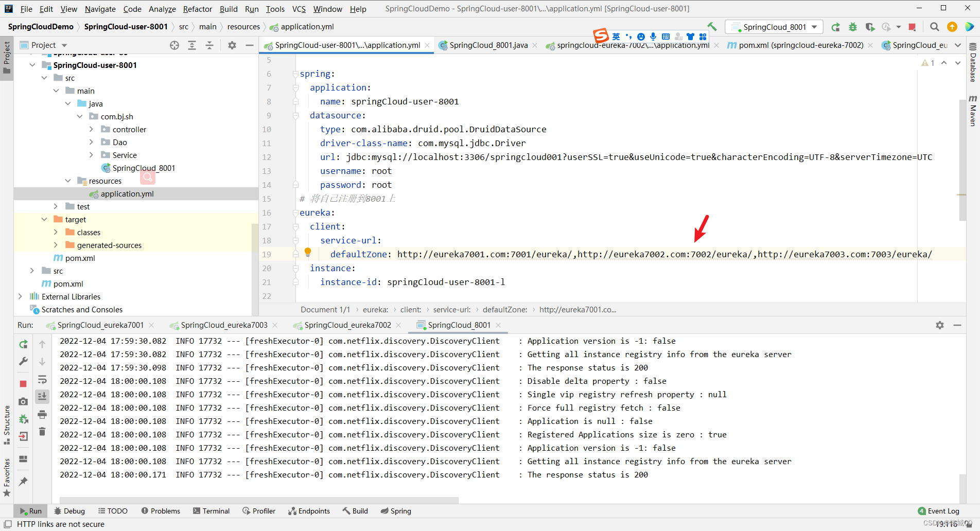980x531 pixels.
Task: Open Project panel settings gear
Action: coord(232,45)
